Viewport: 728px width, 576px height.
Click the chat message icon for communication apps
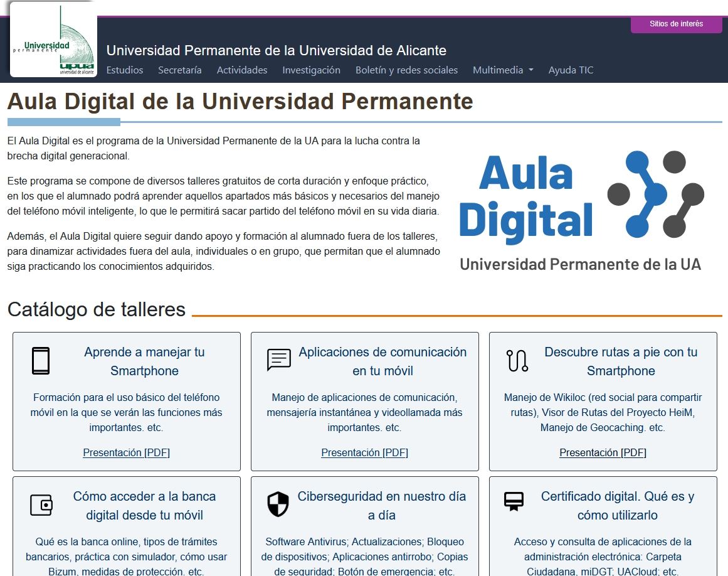click(279, 360)
